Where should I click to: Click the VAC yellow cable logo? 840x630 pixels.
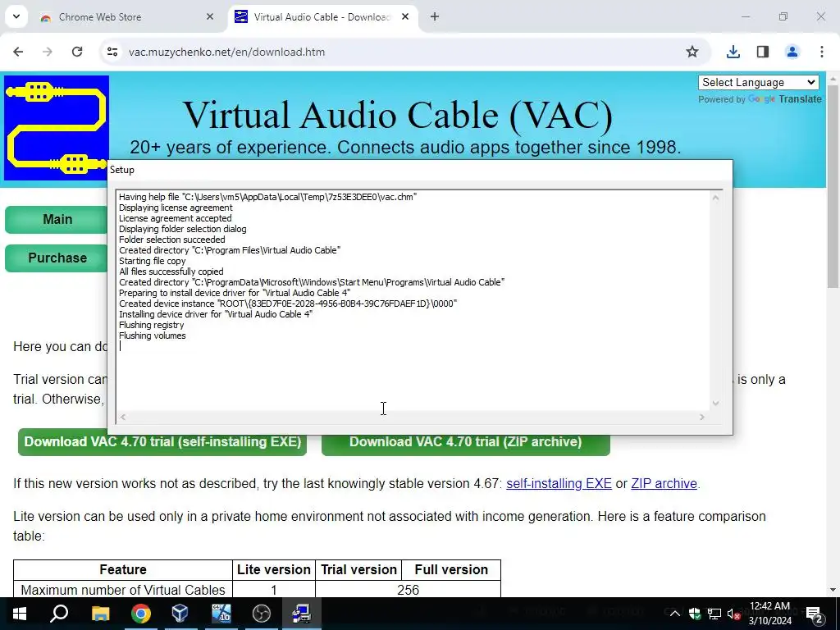click(x=57, y=127)
